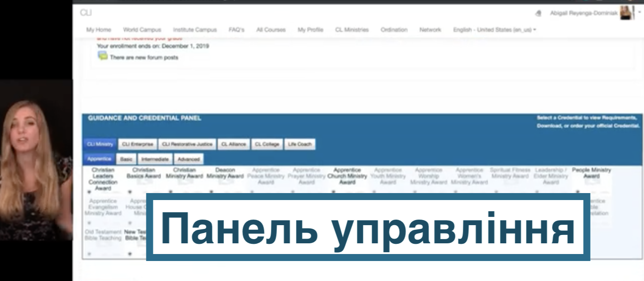Open the English language dropdown
The image size is (644, 281).
(494, 30)
